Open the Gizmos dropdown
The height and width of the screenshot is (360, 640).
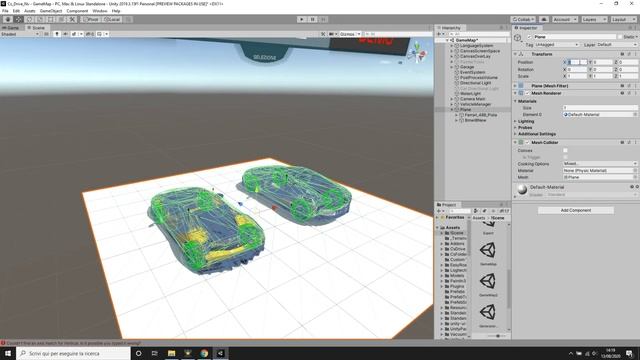point(350,34)
